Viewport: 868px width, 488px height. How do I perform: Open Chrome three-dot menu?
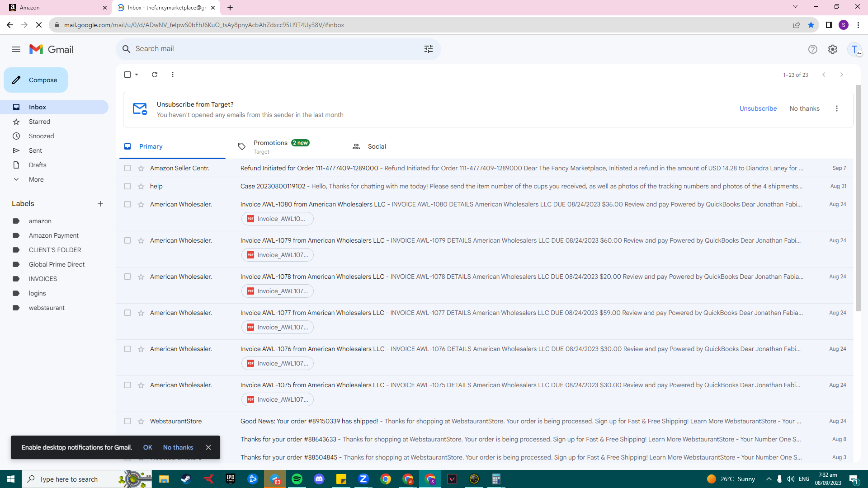[858, 25]
